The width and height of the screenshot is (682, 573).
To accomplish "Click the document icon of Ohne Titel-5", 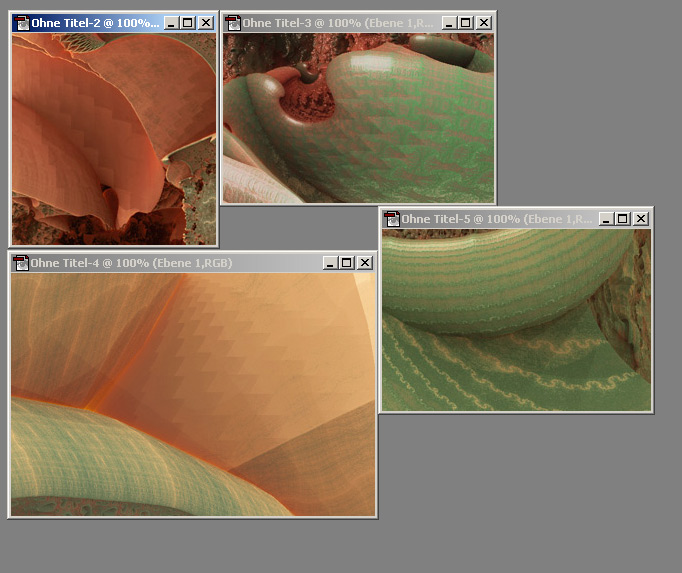I will (x=391, y=219).
